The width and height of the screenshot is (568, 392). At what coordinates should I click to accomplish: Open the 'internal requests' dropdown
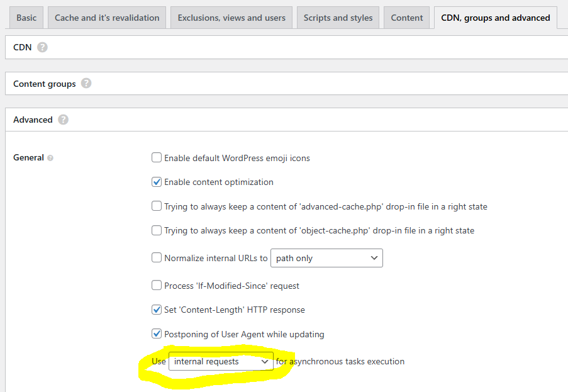coord(221,362)
